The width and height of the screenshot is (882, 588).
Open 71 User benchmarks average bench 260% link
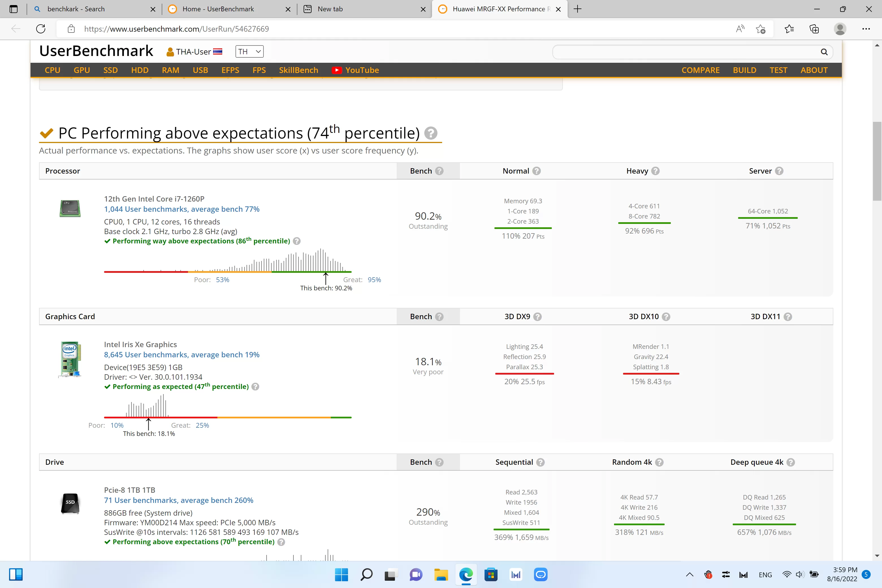click(178, 500)
